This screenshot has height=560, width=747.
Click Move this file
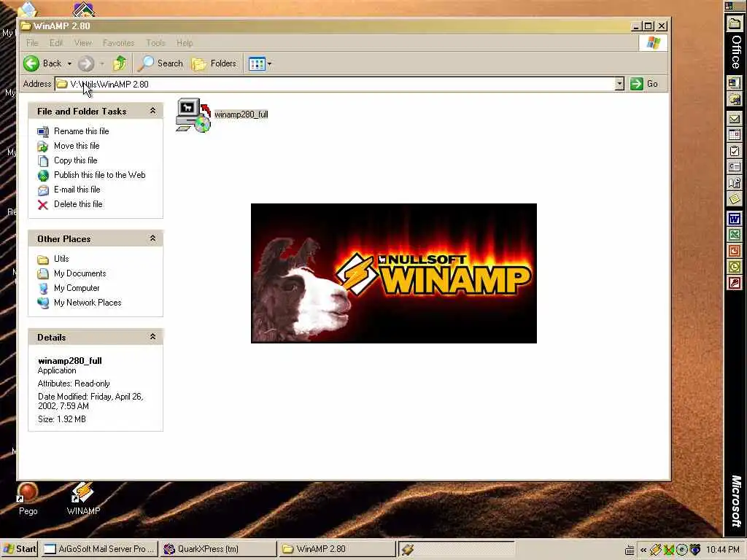(x=77, y=146)
